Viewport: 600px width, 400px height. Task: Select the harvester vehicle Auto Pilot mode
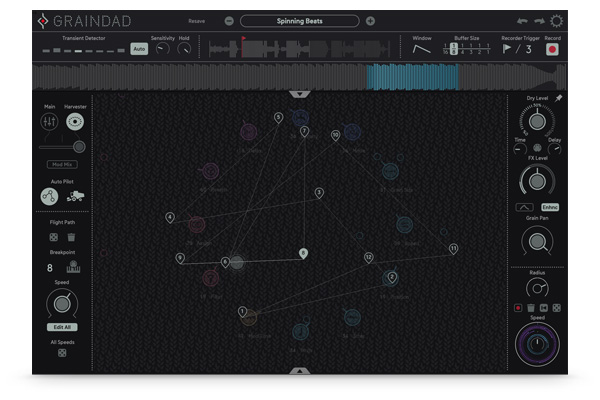tap(73, 197)
